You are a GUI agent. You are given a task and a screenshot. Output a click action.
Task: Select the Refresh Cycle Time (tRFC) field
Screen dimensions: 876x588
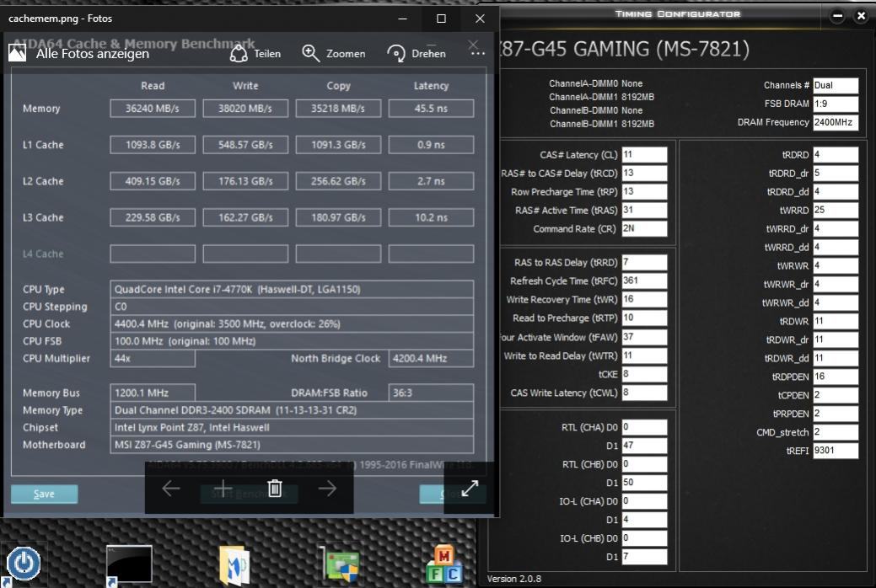pyautogui.click(x=644, y=281)
